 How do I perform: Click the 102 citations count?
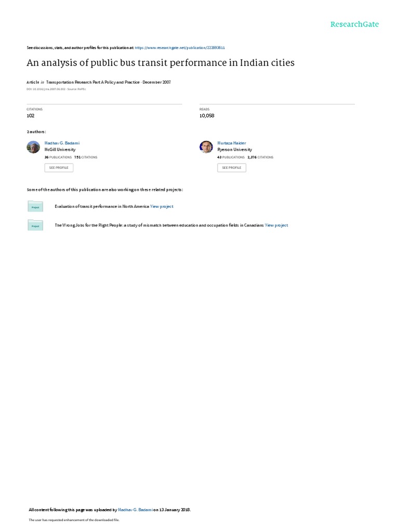(x=31, y=116)
